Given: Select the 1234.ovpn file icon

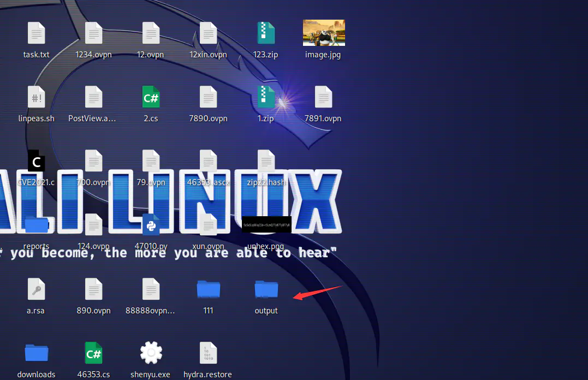Looking at the screenshot, I should (x=94, y=33).
